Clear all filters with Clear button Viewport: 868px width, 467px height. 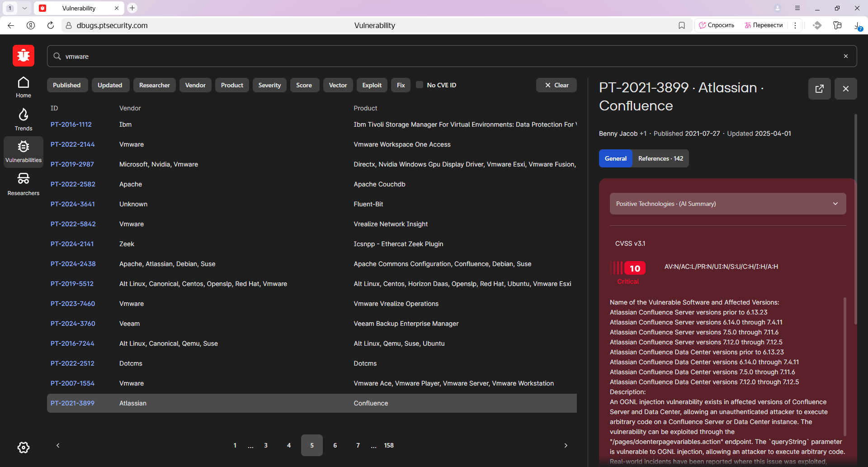[557, 85]
